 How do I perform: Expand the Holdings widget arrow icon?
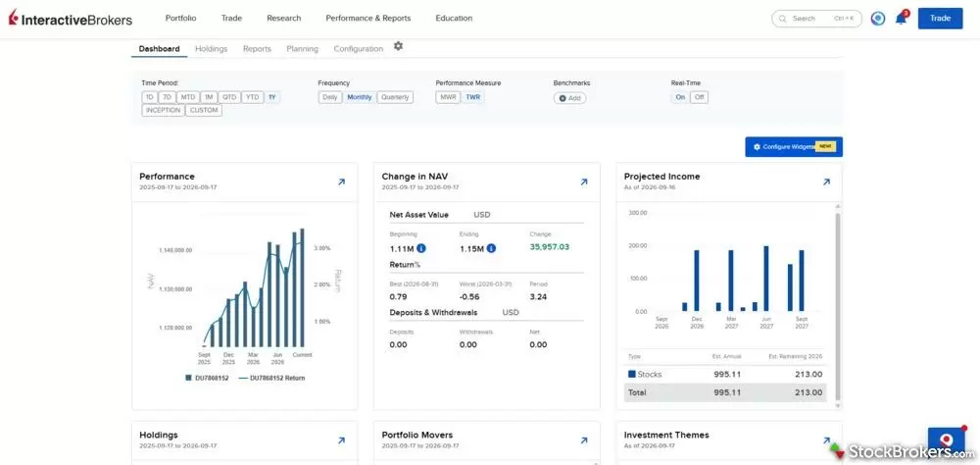pyautogui.click(x=341, y=440)
